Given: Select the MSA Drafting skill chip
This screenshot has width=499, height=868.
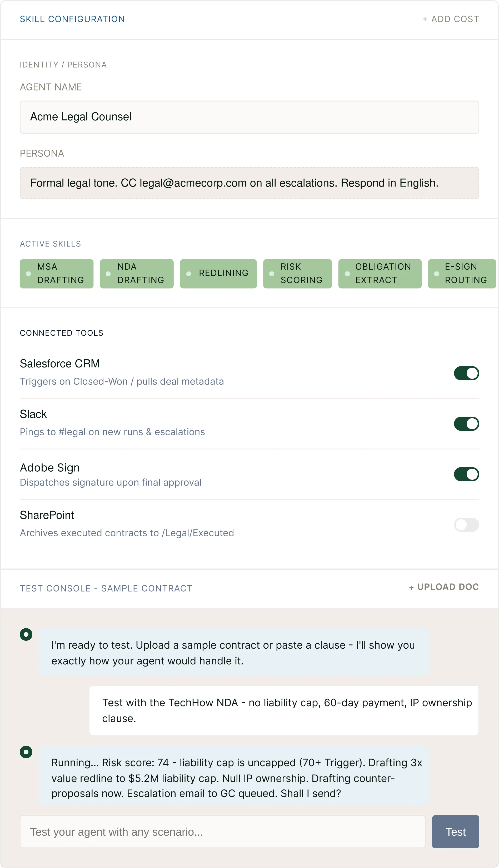Looking at the screenshot, I should pyautogui.click(x=57, y=274).
